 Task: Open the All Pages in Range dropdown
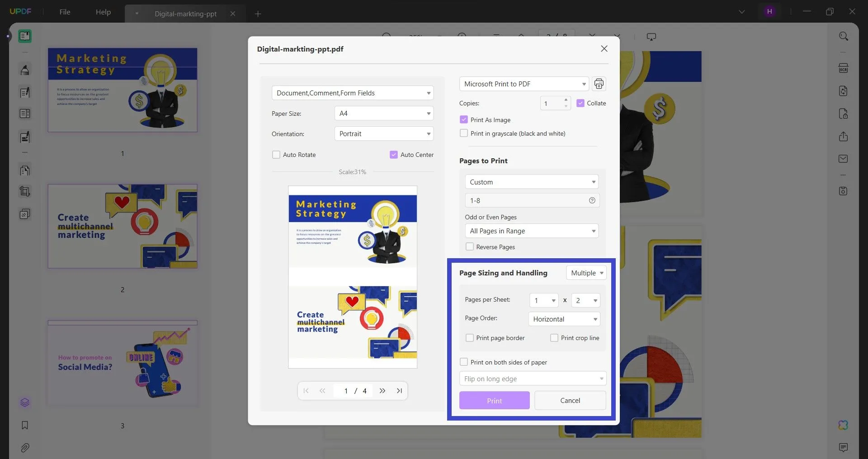click(532, 231)
